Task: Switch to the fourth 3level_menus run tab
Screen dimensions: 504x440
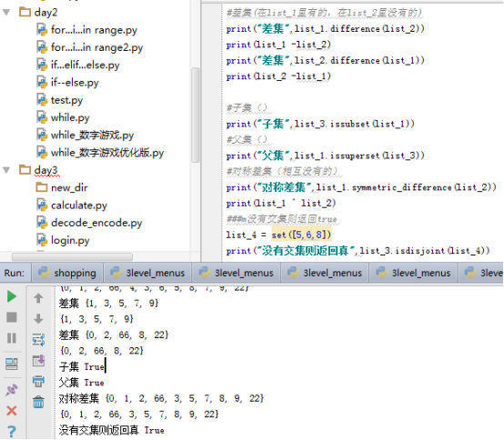Action: click(413, 273)
